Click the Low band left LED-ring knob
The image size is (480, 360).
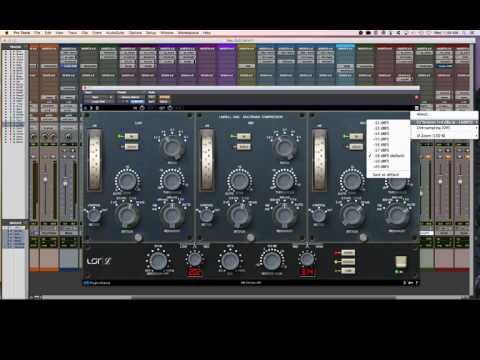coord(127,180)
